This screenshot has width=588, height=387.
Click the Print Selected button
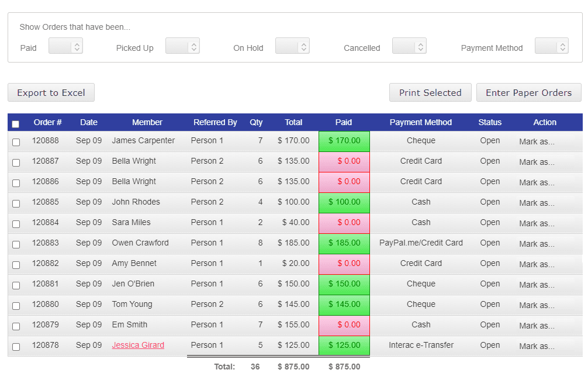pyautogui.click(x=430, y=92)
